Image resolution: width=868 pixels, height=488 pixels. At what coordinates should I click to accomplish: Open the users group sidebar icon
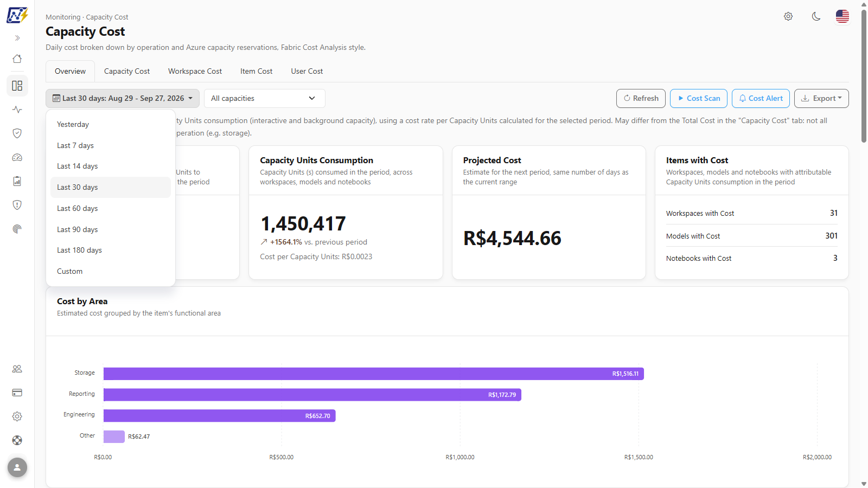click(17, 369)
